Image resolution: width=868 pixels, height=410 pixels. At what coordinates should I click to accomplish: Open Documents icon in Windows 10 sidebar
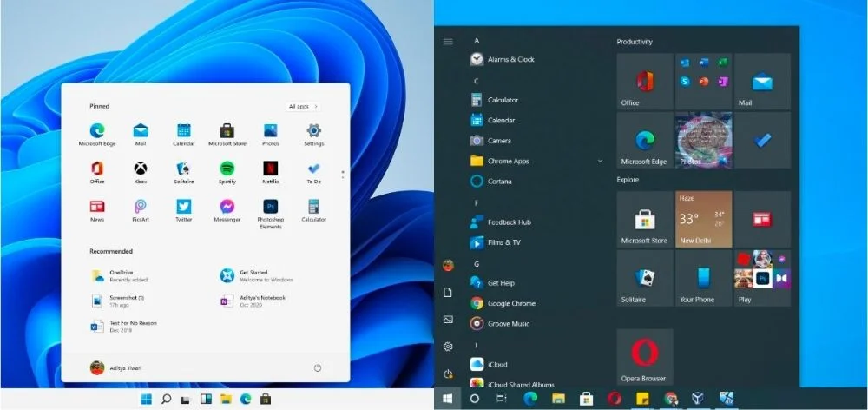click(x=448, y=293)
